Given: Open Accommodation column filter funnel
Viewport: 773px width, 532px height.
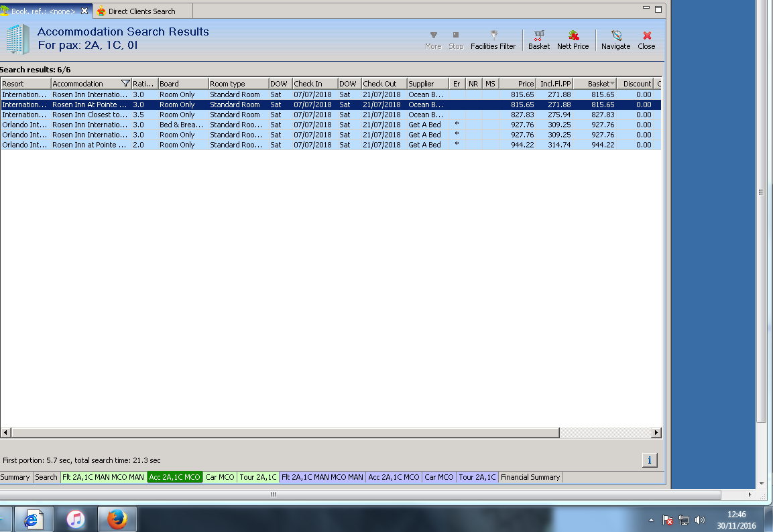Looking at the screenshot, I should pyautogui.click(x=125, y=84).
